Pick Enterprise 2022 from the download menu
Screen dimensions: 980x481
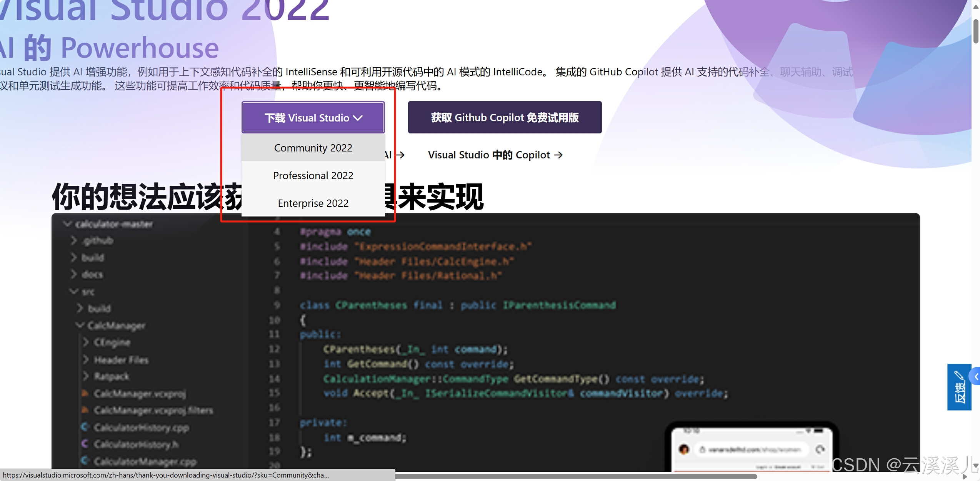click(313, 203)
